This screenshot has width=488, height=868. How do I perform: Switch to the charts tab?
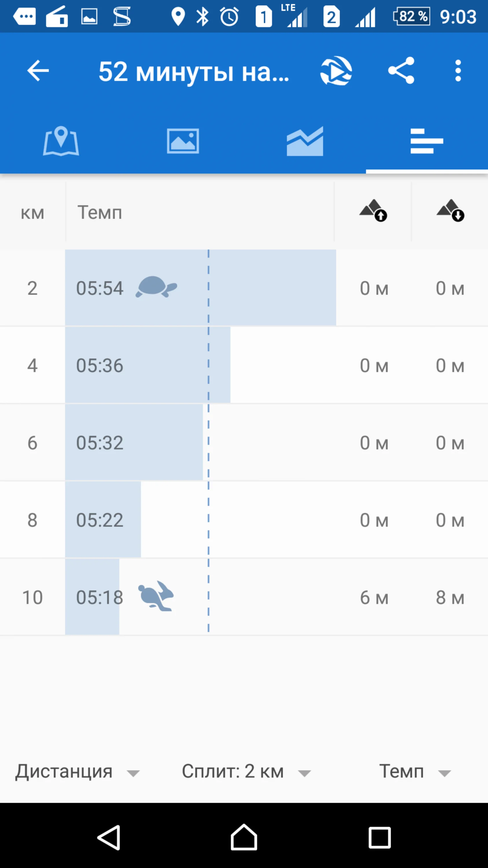(x=305, y=141)
